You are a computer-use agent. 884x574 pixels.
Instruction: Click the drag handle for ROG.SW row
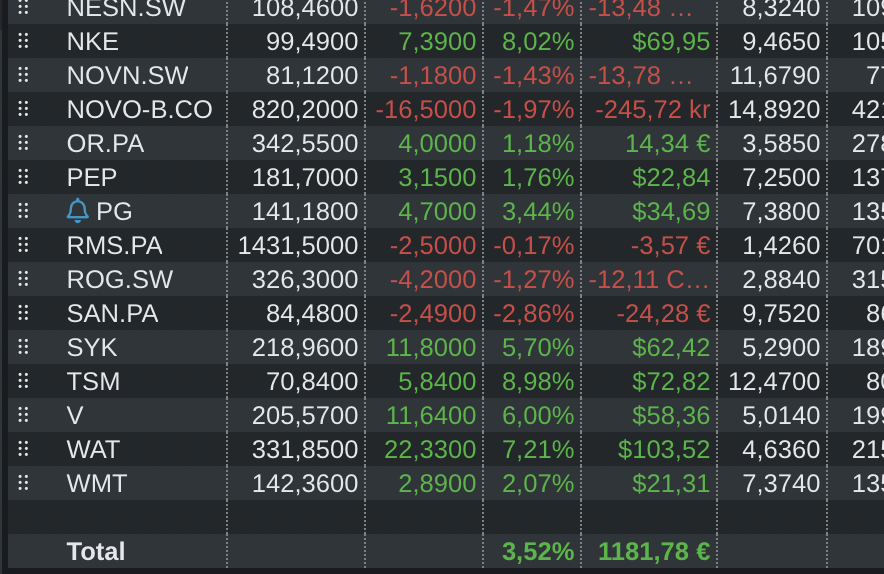pyautogui.click(x=23, y=279)
